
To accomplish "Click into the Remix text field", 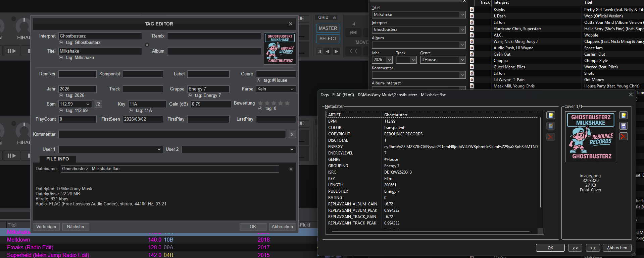I will (x=214, y=36).
